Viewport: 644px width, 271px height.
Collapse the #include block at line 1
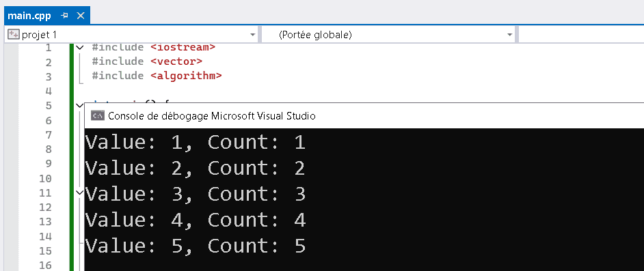tap(81, 47)
